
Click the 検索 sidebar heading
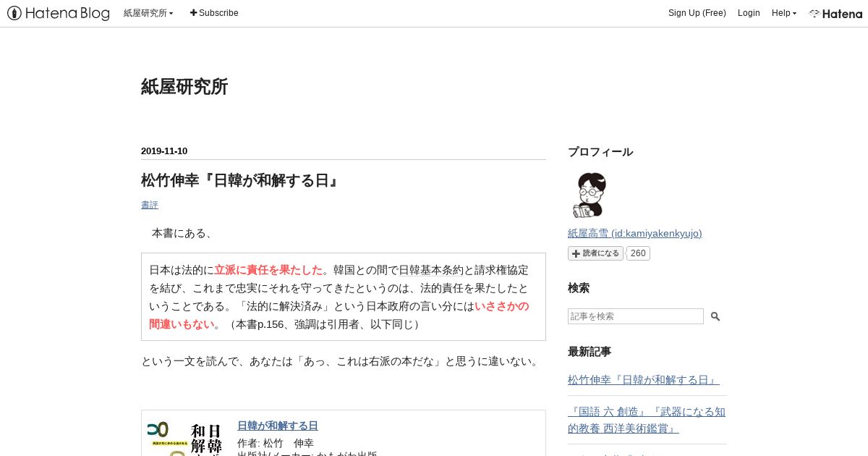(579, 288)
